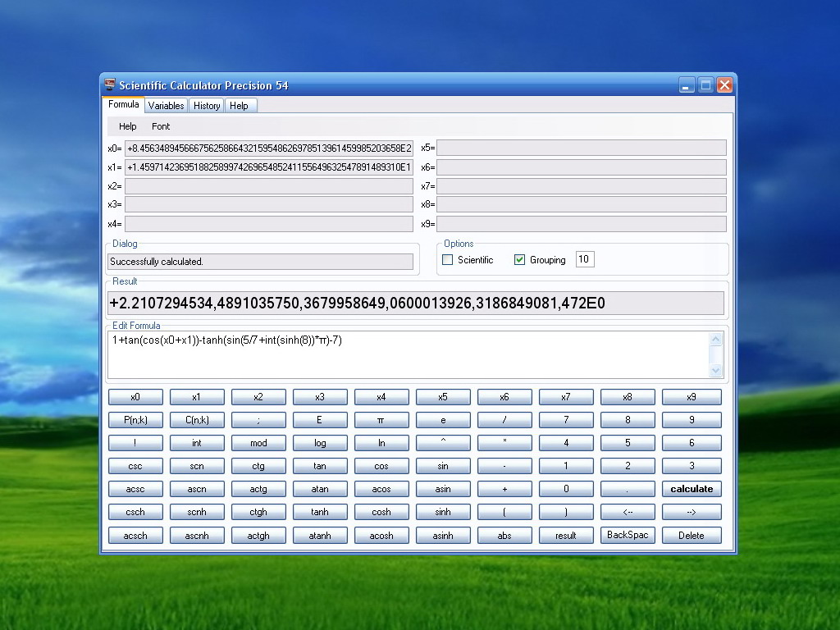This screenshot has width=840, height=630.
Task: Click the right arrow --> cursor button
Action: point(691,512)
